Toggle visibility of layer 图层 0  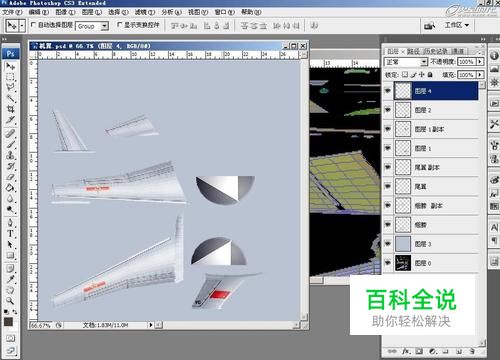[x=388, y=263]
